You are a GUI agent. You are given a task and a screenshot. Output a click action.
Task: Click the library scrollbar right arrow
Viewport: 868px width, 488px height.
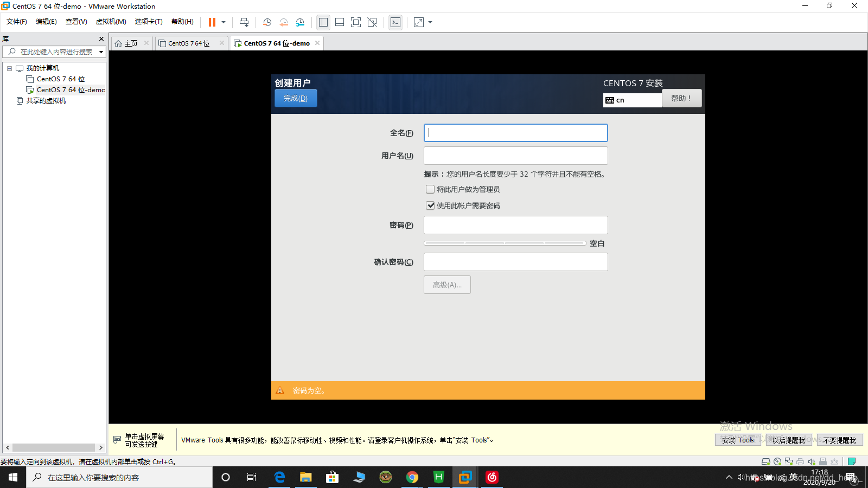pyautogui.click(x=101, y=447)
